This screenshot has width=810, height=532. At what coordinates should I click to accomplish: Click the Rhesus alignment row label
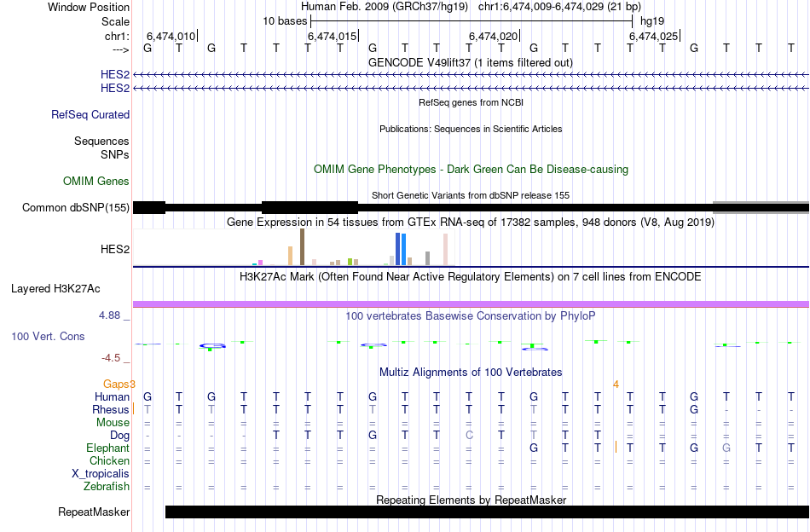pos(111,409)
